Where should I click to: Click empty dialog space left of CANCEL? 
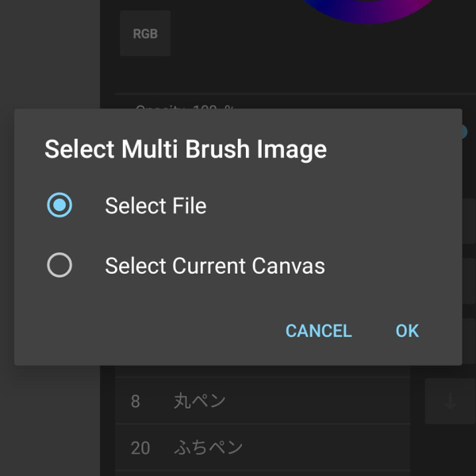(x=159, y=331)
